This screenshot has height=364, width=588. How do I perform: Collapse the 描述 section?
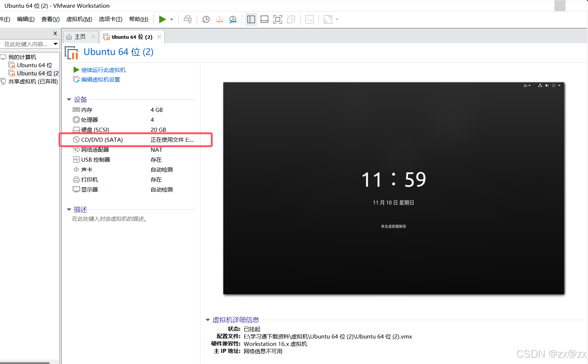[x=69, y=210]
